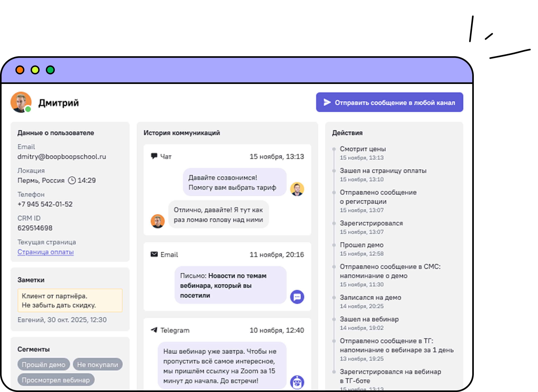The height and width of the screenshot is (392, 538).
Task: Click the Текущая страница label
Action: [x=47, y=242]
